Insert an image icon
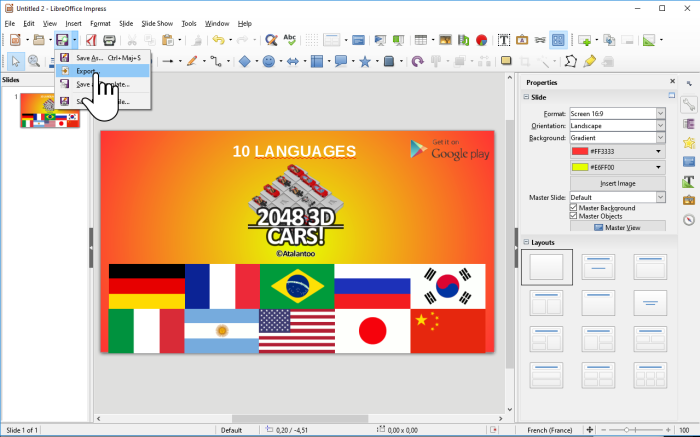Screen dimensions: 700x437 click(445, 40)
